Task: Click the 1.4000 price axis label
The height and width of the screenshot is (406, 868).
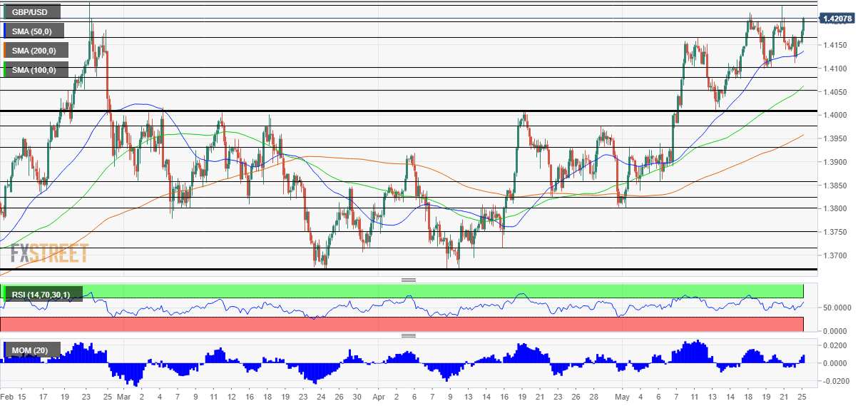Action: (835, 116)
